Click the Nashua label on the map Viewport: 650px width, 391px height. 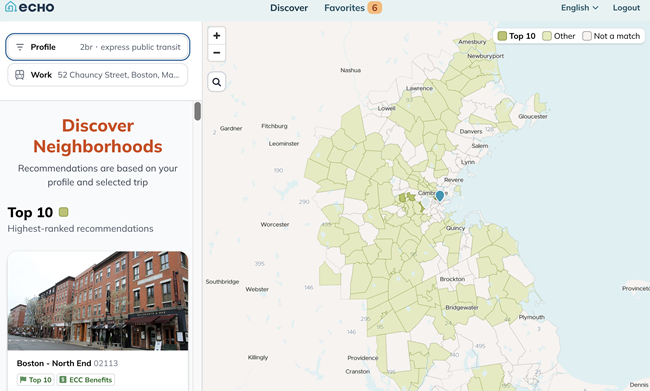[x=351, y=70]
